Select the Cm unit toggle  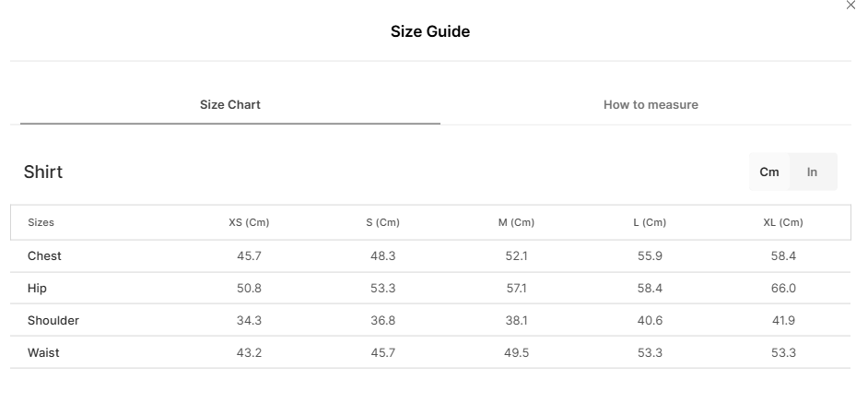(x=768, y=172)
